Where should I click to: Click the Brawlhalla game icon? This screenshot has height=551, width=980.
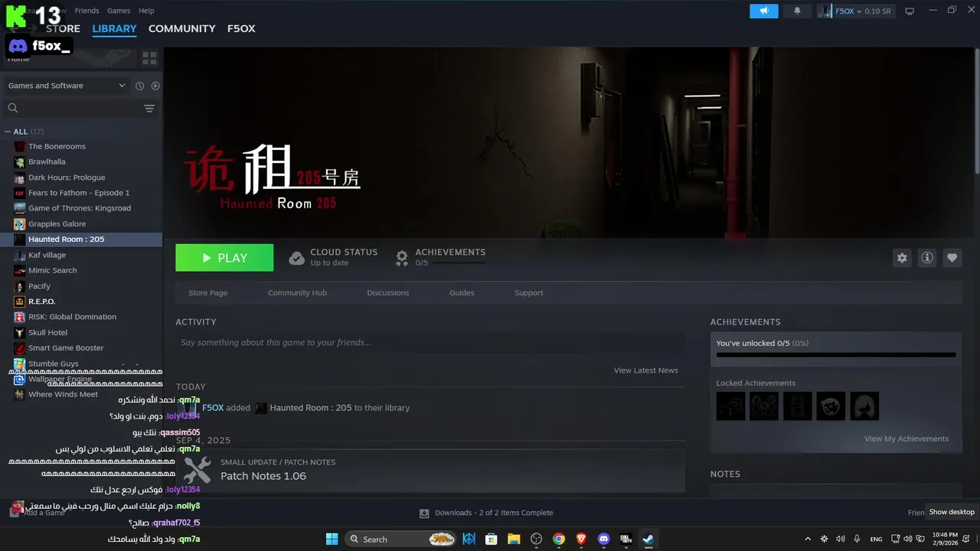(x=19, y=161)
